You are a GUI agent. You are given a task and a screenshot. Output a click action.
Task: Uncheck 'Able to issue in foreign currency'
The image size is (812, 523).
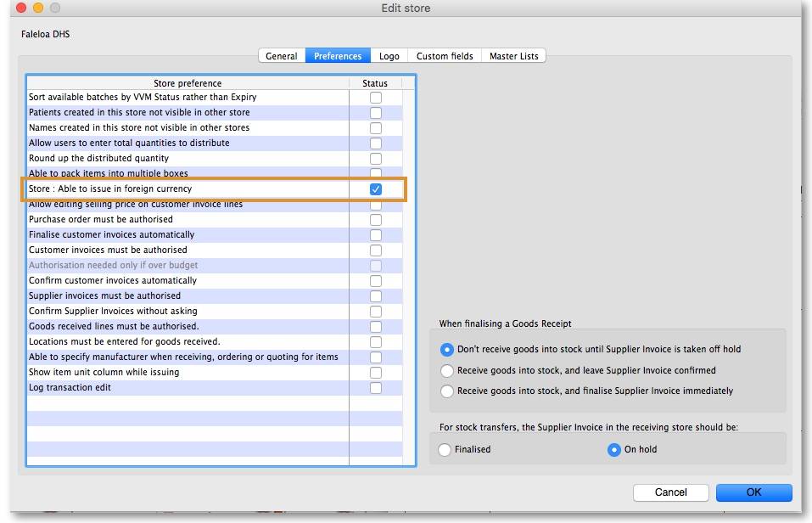(x=375, y=189)
